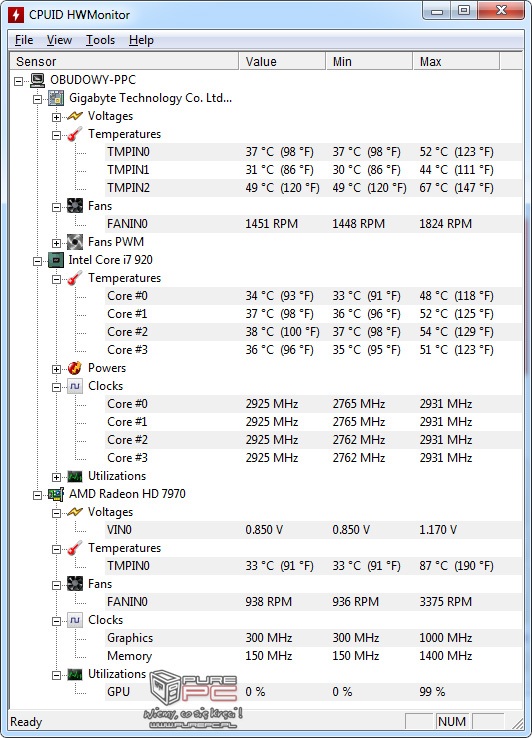Click the AMD Radeon HD 7970 card icon
Image resolution: width=532 pixels, height=738 pixels.
(x=56, y=494)
